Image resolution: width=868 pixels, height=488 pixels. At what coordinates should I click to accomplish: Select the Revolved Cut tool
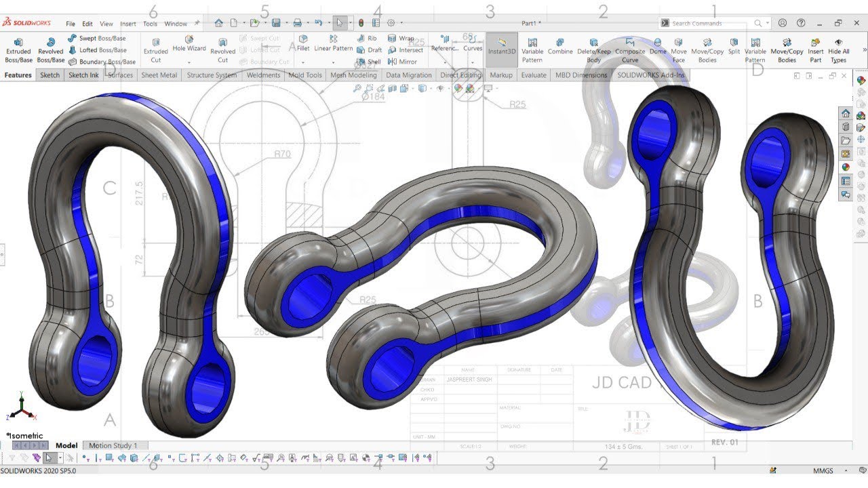tap(223, 51)
